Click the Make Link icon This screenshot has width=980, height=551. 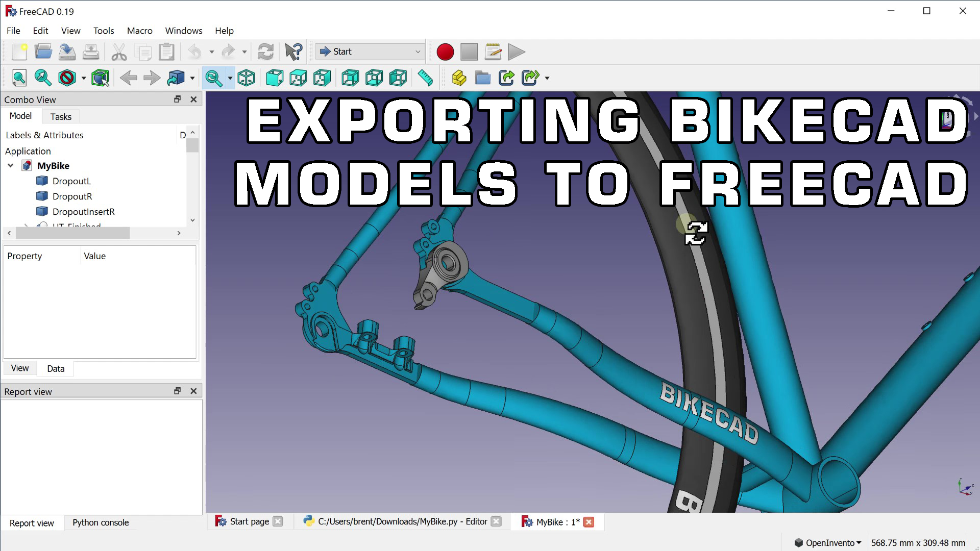(506, 78)
